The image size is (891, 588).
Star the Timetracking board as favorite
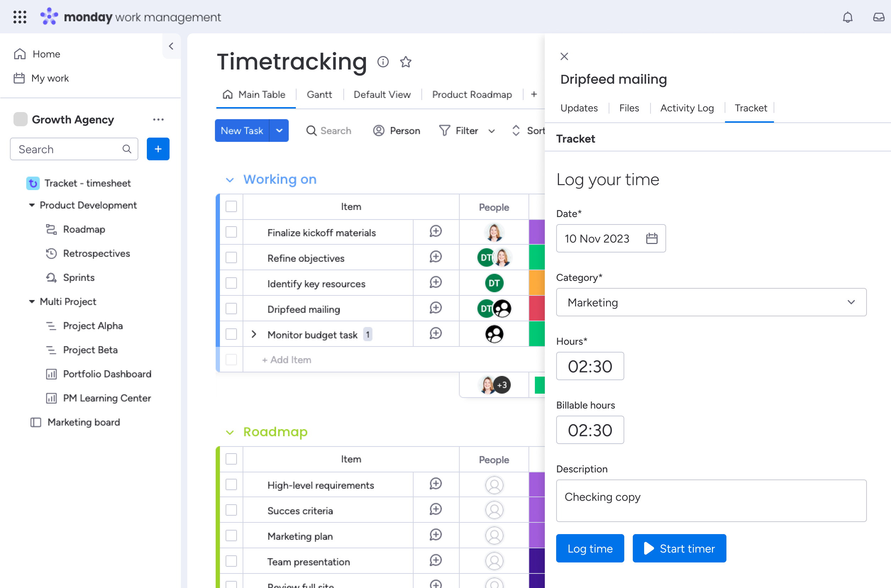click(406, 62)
